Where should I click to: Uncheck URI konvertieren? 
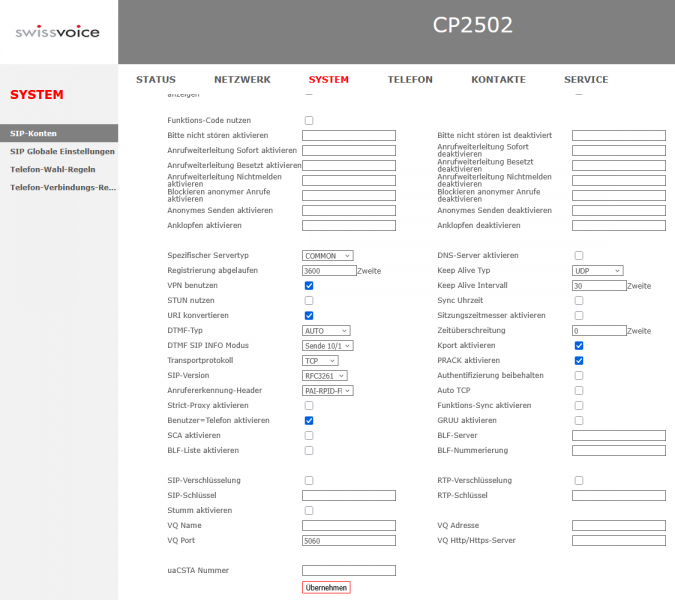309,315
